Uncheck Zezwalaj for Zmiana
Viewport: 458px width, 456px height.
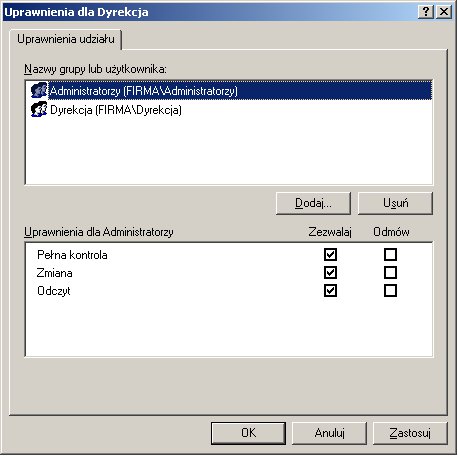(x=330, y=273)
